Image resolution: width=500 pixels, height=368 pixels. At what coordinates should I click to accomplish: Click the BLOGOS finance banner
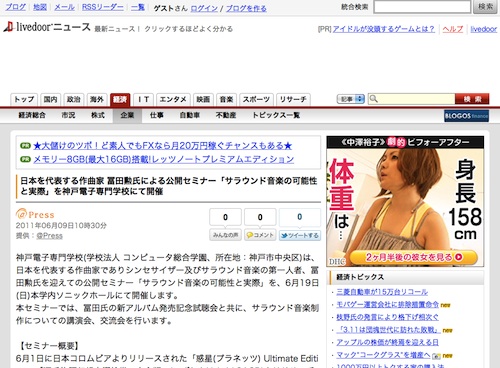click(x=466, y=116)
